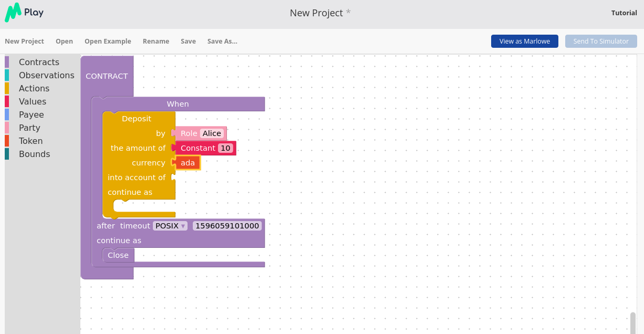Click the 'the amount of' label
The height and width of the screenshot is (334, 644).
pyautogui.click(x=138, y=148)
